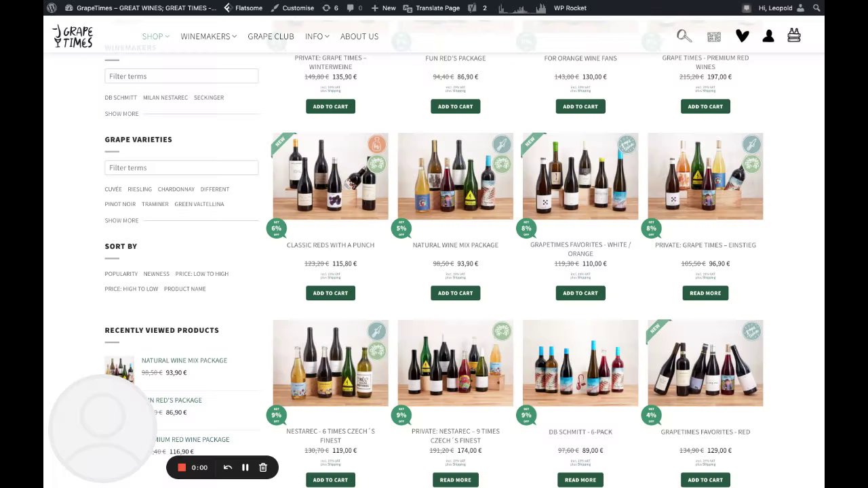Viewport: 868px width, 488px height.
Task: Open the account person icon
Action: pos(768,36)
